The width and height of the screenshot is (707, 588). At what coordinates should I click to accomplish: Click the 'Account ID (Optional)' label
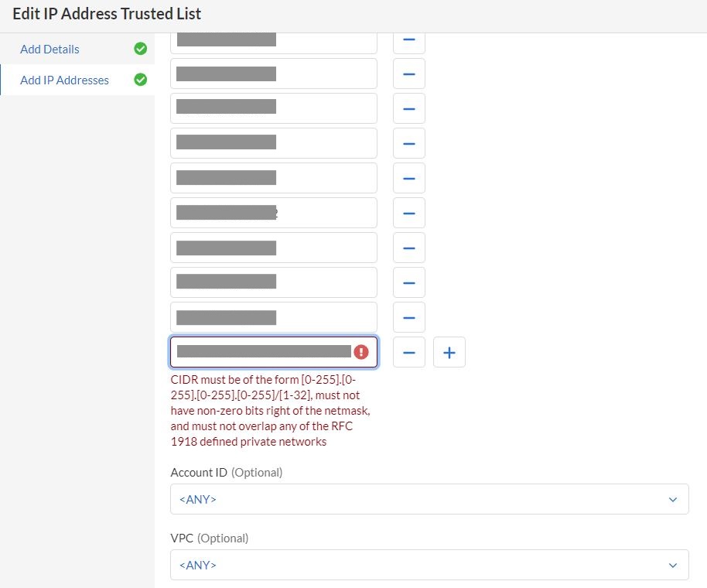227,473
